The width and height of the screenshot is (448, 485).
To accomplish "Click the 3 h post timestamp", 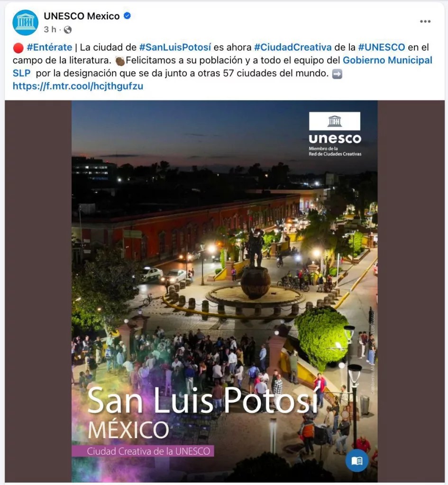I will [x=50, y=29].
